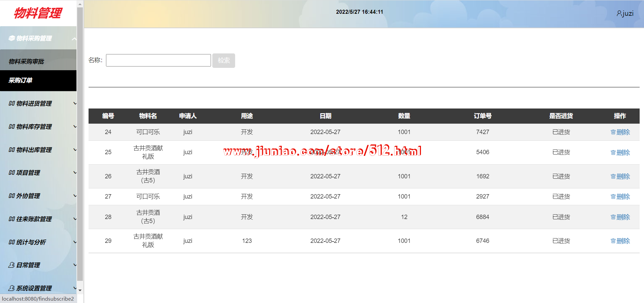
Task: Click the sidebar scrollbar down arrow
Action: tap(80, 290)
